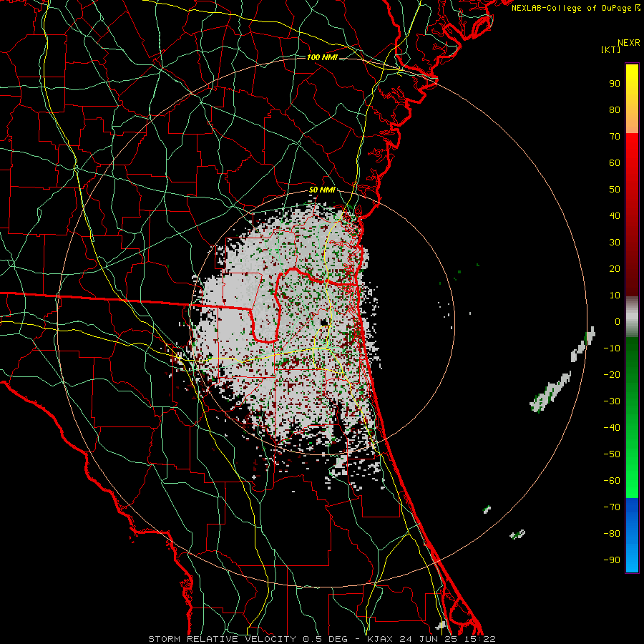The image size is (644, 644).
Task: Click the positive 40 scale label
Action: click(615, 215)
